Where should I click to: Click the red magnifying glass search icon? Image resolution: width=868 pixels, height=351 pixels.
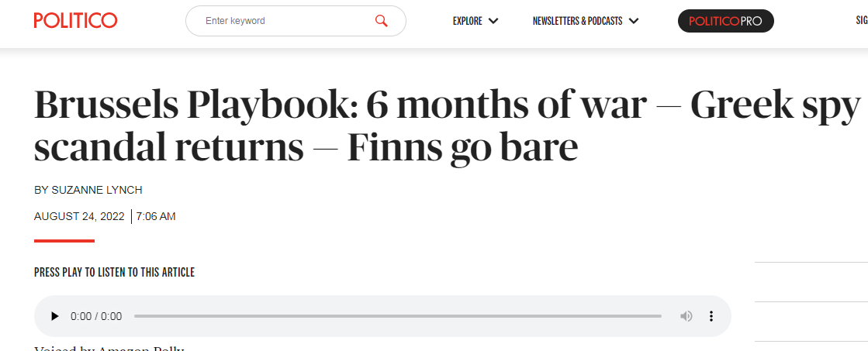point(381,21)
